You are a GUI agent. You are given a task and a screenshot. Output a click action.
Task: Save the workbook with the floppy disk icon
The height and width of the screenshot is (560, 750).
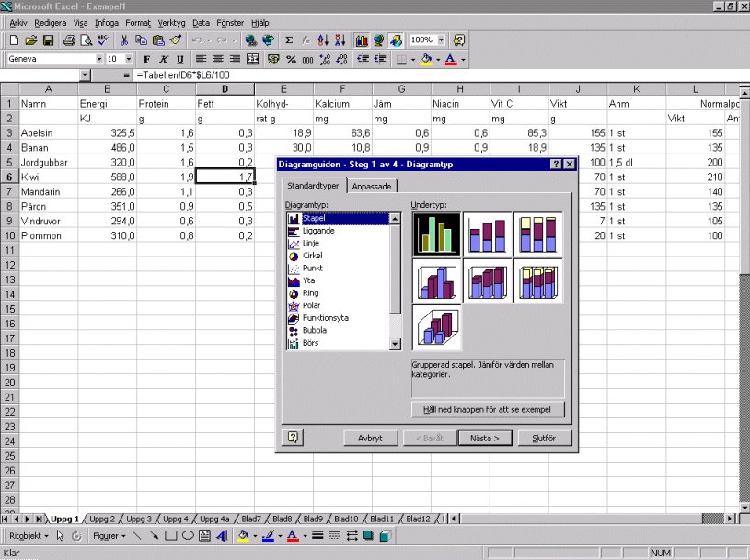[x=48, y=40]
